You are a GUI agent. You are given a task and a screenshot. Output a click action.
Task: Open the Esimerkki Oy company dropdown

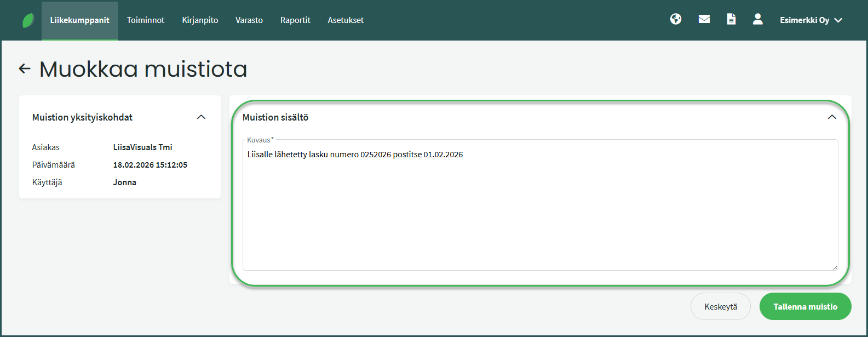tap(810, 20)
